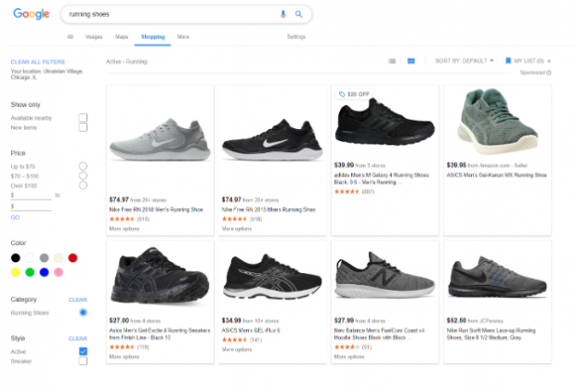Open Asics Men's Gel-Excite 4 title link
The height and width of the screenshot is (392, 576).
click(x=160, y=334)
